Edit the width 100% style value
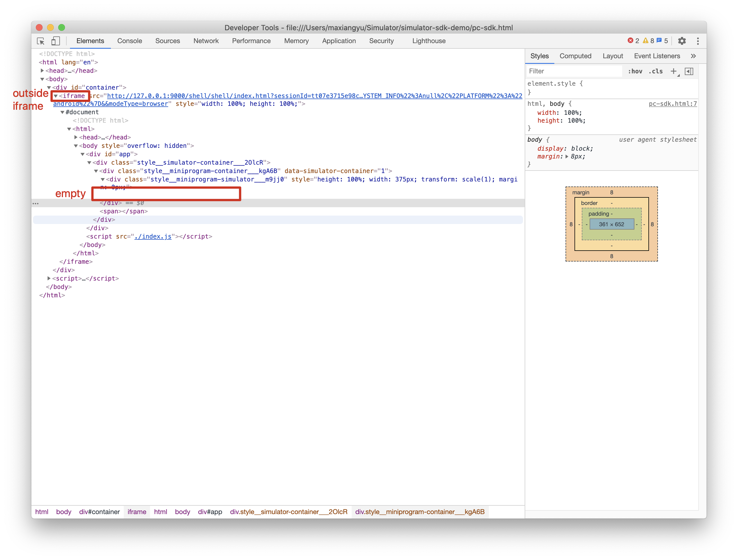This screenshot has height=560, width=738. [x=571, y=113]
